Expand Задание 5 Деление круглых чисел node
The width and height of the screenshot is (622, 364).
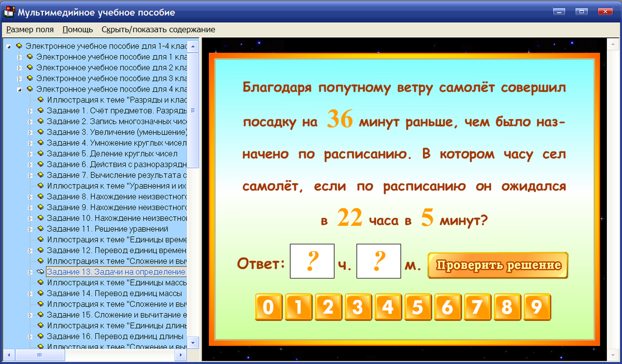(x=30, y=154)
